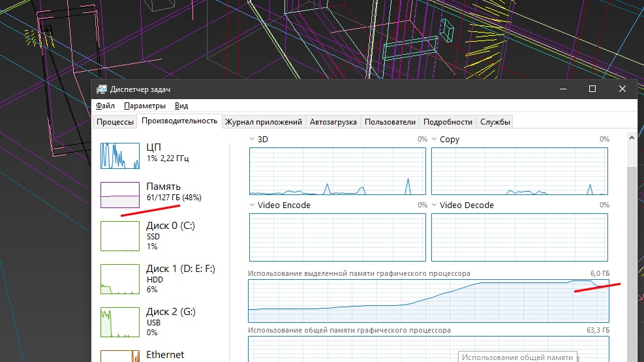
Task: Click the Ethernet label in sidebar
Action: tap(165, 355)
